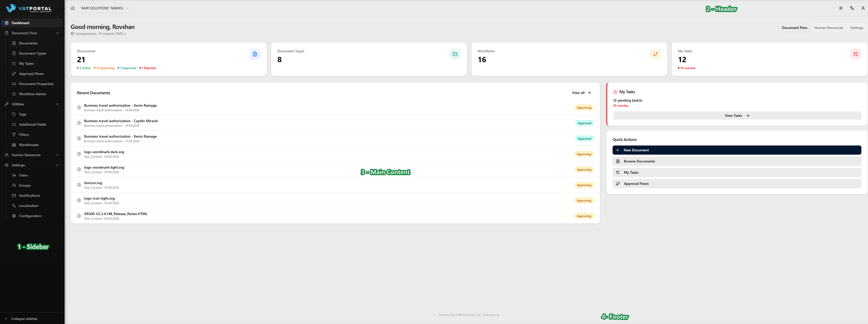The height and width of the screenshot is (324, 868).
Task: Click New Document under Quick Actions
Action: coord(737,150)
